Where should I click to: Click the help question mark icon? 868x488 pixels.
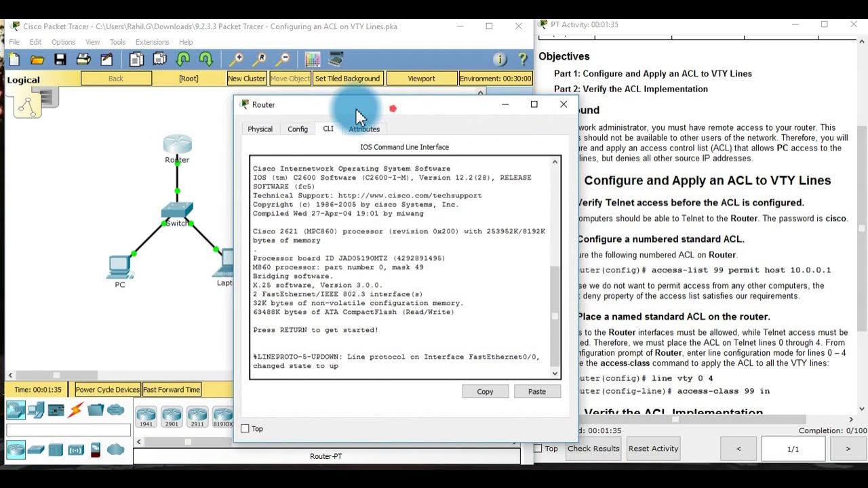(x=522, y=60)
